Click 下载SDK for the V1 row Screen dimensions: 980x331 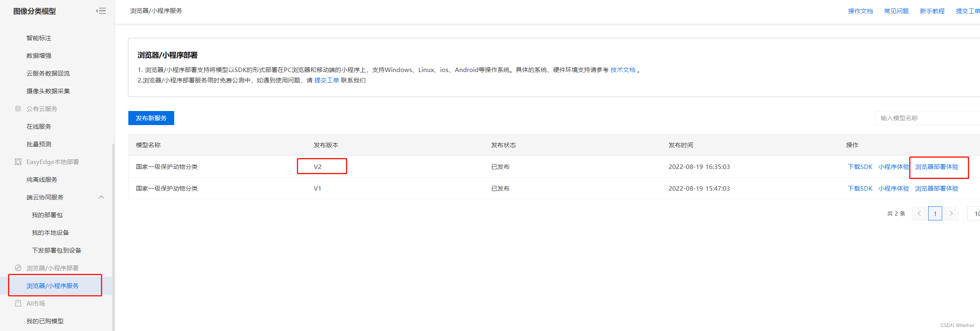(x=860, y=188)
